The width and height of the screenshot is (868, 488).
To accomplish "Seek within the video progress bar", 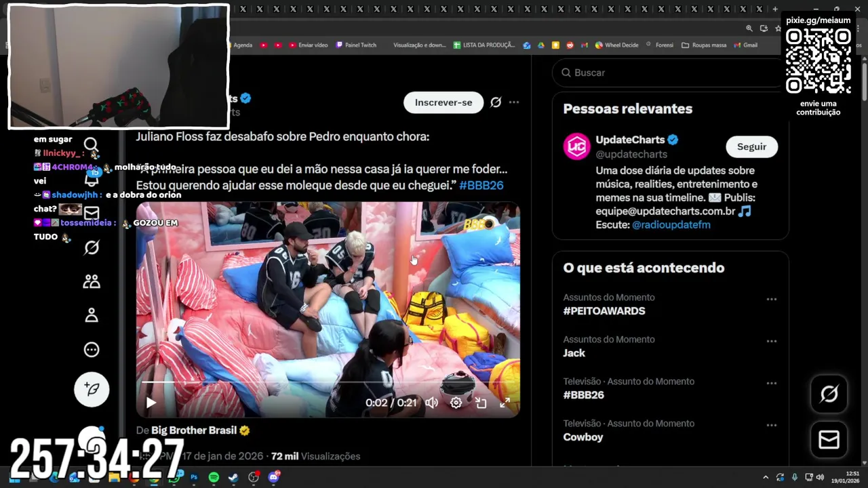I will (x=328, y=382).
